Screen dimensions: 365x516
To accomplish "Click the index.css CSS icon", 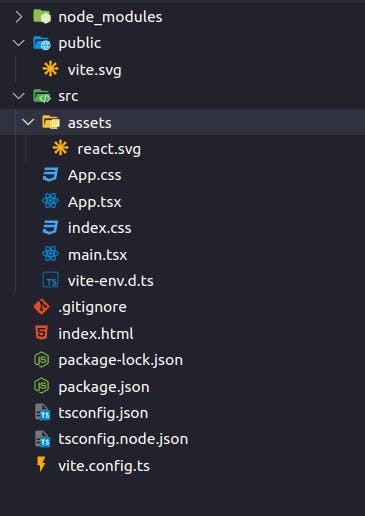I will click(x=50, y=228).
